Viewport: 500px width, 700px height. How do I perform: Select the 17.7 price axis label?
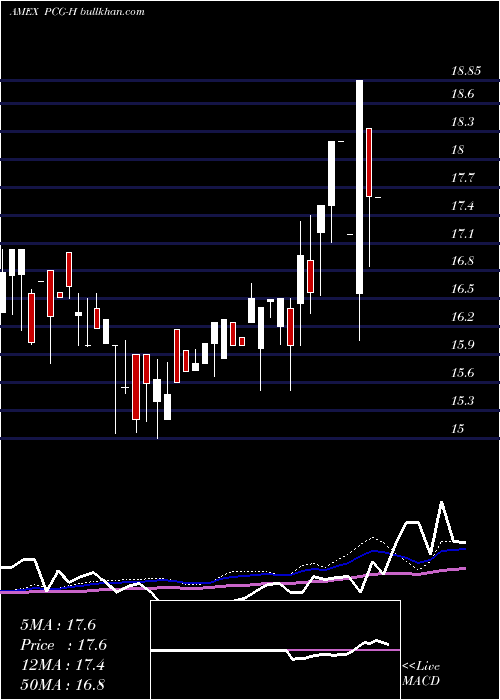(x=462, y=178)
